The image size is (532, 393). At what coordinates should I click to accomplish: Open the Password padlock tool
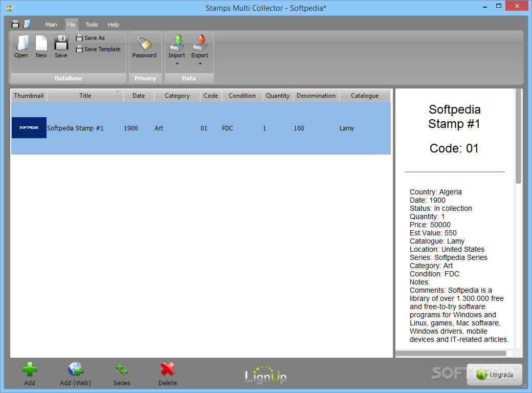tap(145, 47)
